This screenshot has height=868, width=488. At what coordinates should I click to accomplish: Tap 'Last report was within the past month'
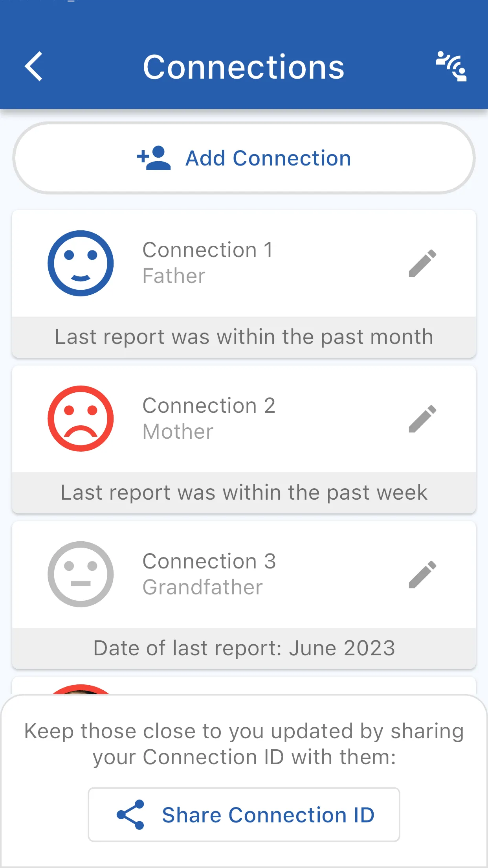[x=244, y=337]
